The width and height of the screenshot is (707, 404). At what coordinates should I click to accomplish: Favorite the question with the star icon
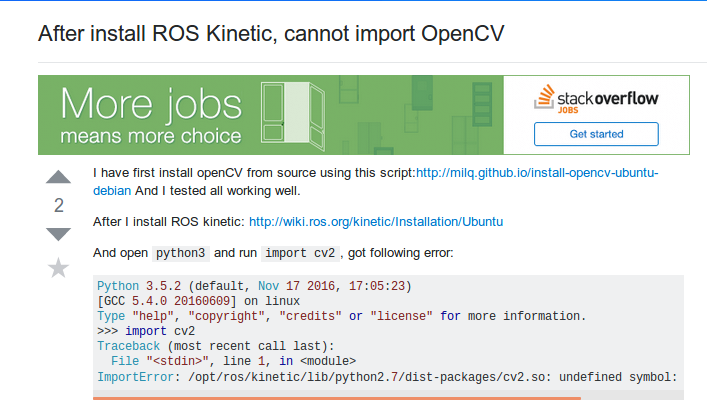pos(58,267)
